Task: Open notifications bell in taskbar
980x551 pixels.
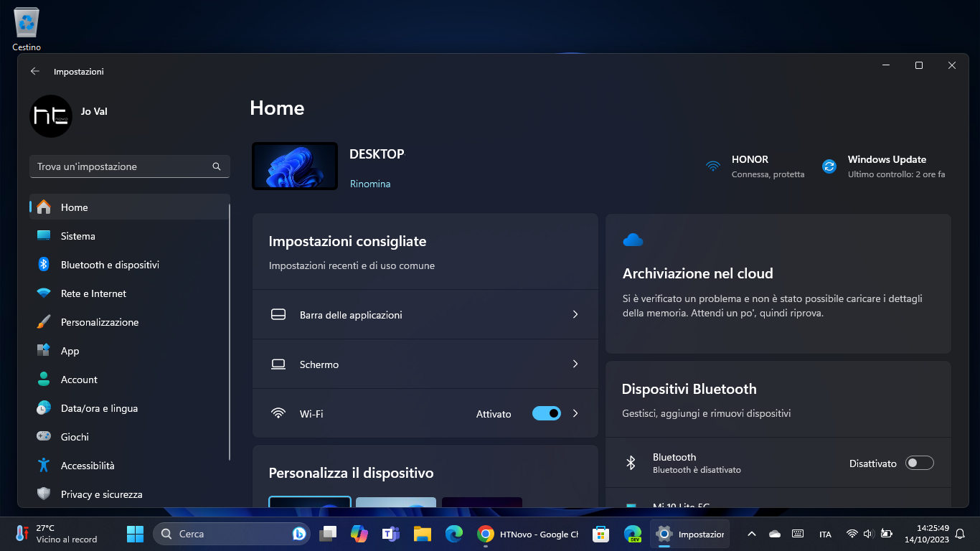Action: [x=960, y=534]
